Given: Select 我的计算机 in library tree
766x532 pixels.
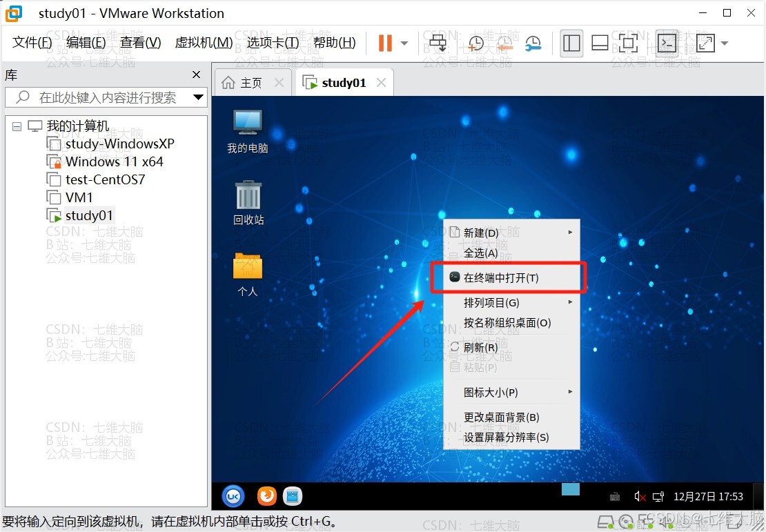Looking at the screenshot, I should 78,126.
